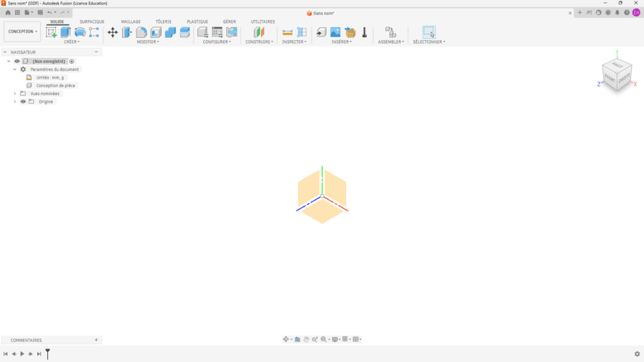Switch to the PLASTIQUE tab
Screen dimensions: 644x362
[x=197, y=22]
